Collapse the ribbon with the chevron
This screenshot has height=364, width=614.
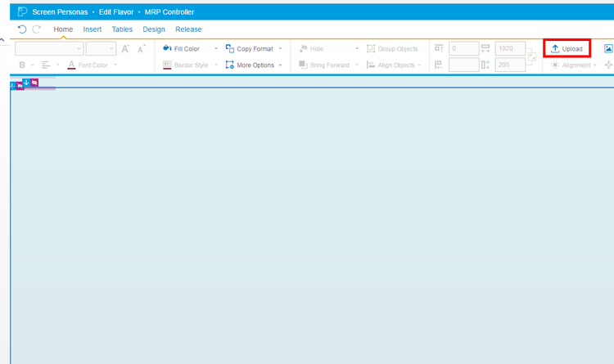(x=3, y=39)
